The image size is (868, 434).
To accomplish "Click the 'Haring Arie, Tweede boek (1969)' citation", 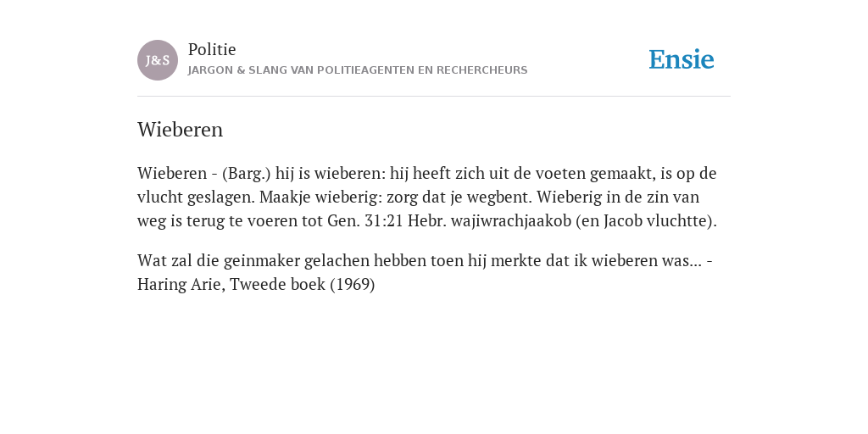I will (x=256, y=285).
